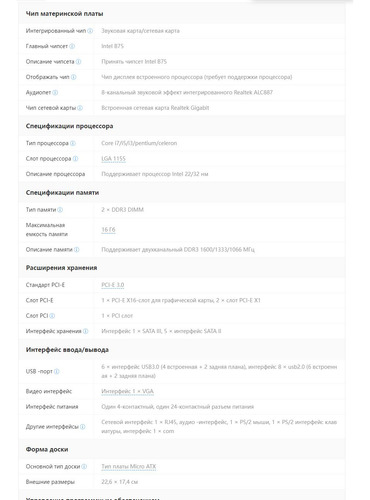Viewport: 370px width, 500px height.
Task: Open info icon next to Главный чипсет
Action: [72, 46]
